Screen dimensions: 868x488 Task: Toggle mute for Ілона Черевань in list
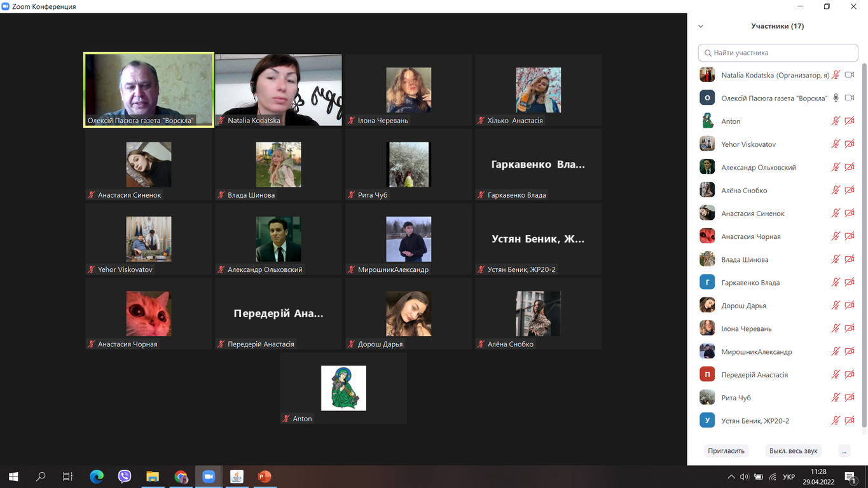pos(836,329)
